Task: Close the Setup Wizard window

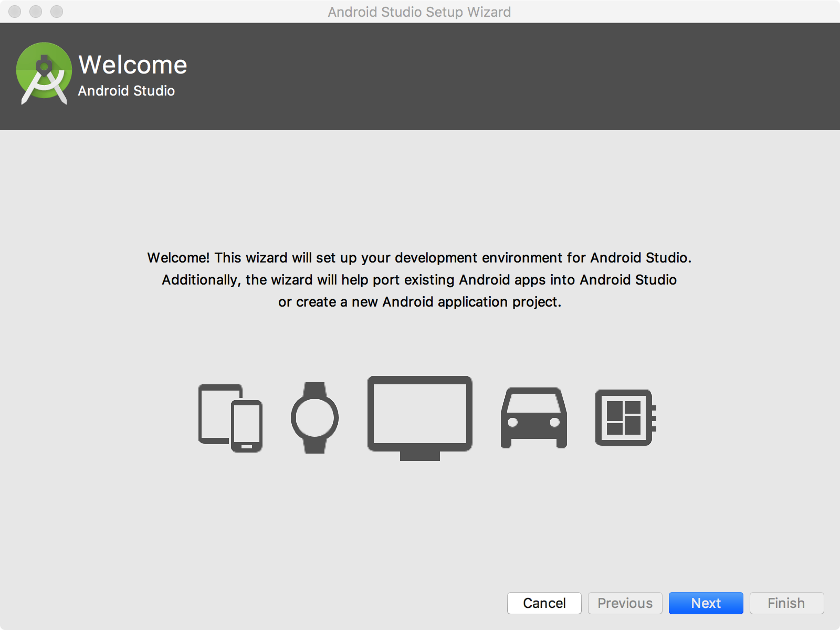Action: pos(15,12)
